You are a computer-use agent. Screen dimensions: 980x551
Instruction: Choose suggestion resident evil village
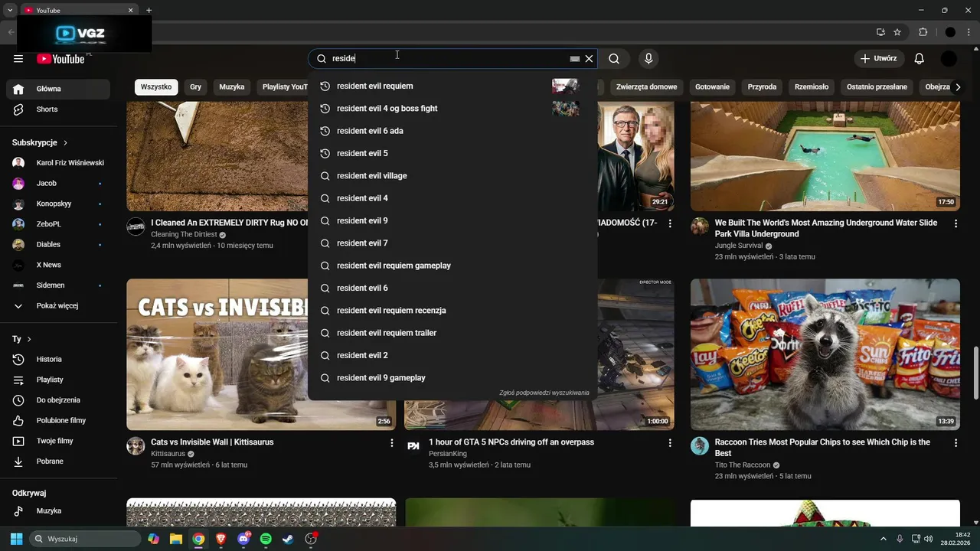point(452,176)
